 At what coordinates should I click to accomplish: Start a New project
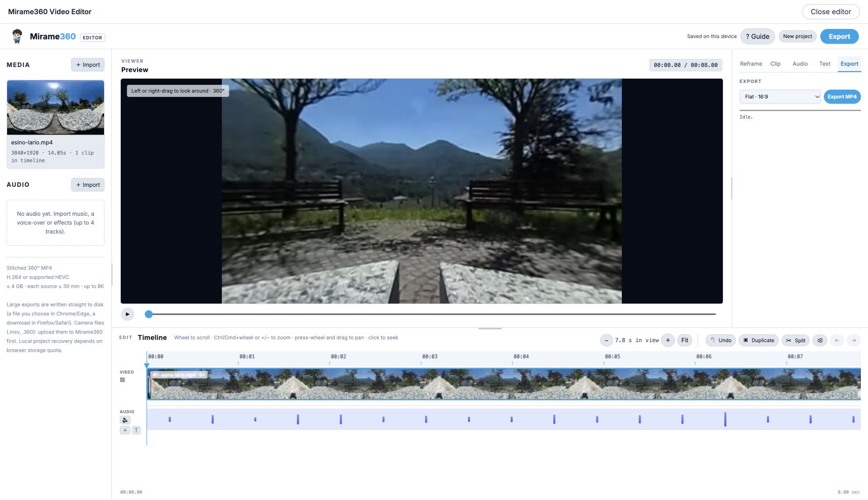click(x=797, y=37)
